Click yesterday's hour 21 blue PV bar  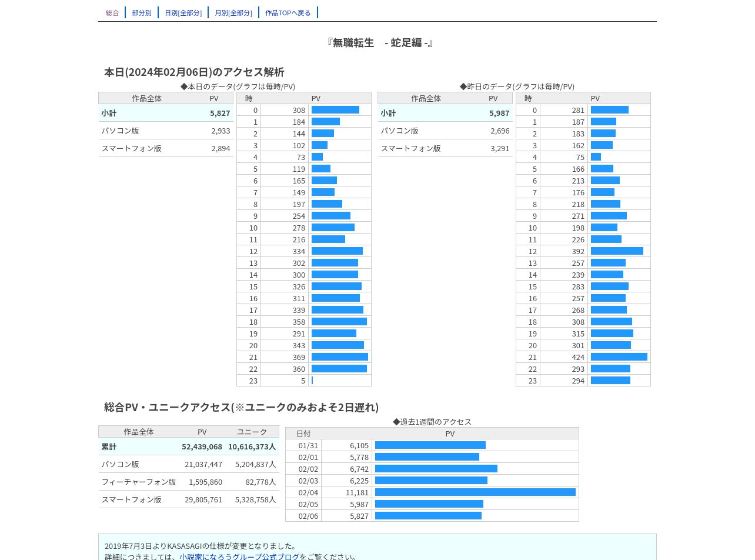(x=619, y=357)
